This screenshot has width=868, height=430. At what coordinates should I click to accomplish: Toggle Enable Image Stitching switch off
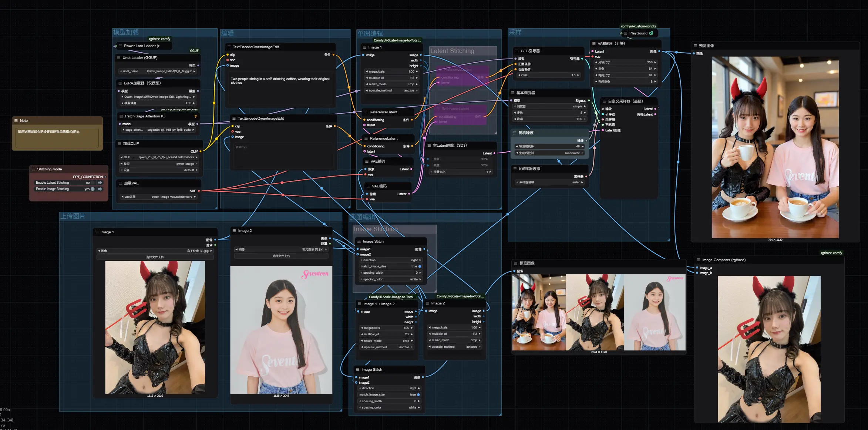(92, 189)
